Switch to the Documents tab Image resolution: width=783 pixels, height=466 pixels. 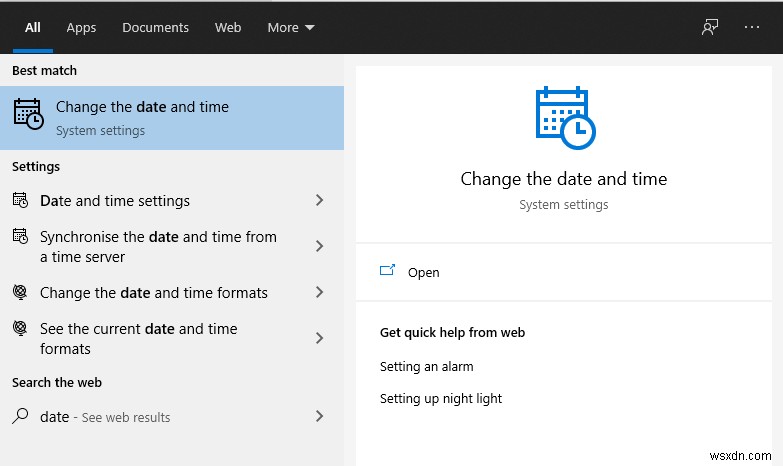click(x=155, y=28)
